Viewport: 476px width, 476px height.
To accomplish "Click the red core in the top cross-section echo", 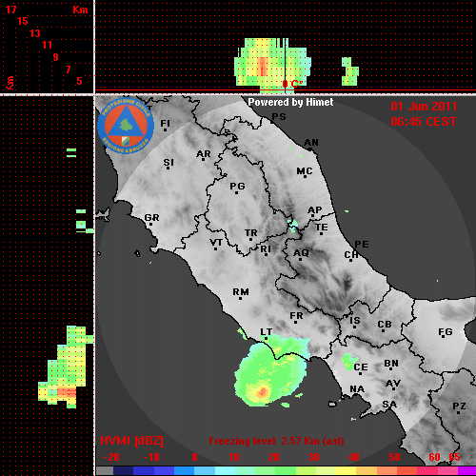I will point(263,67).
